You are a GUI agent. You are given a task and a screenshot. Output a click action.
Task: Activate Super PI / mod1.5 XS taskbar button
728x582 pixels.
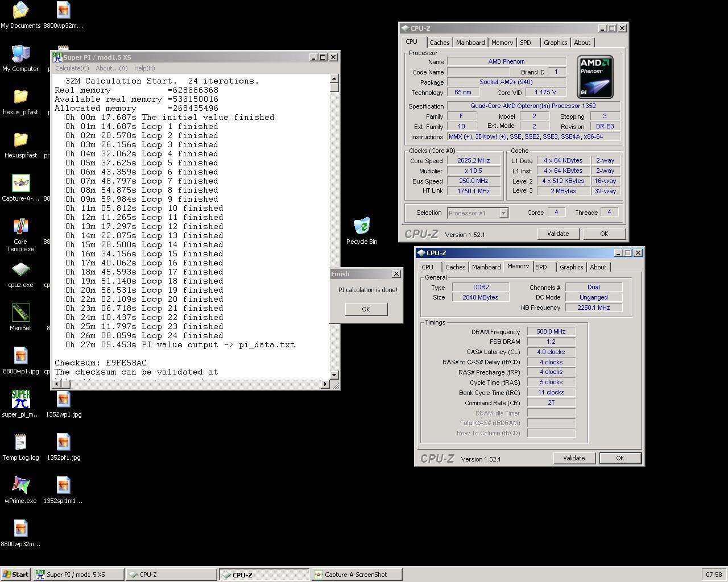[78, 575]
